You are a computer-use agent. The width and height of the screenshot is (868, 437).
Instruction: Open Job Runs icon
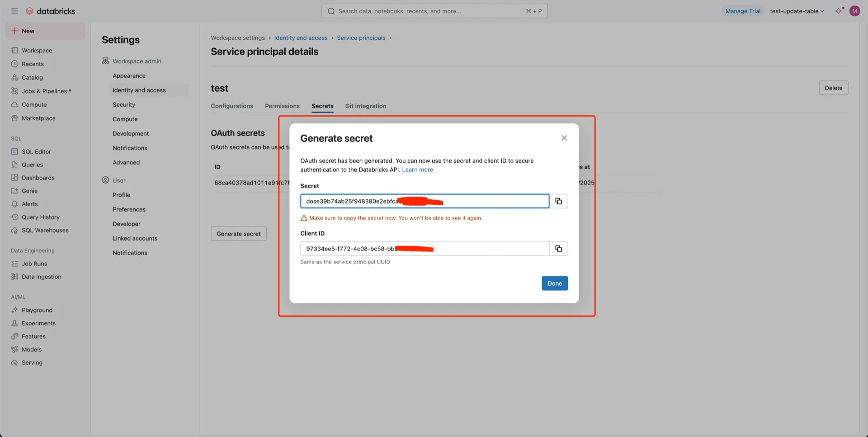(x=14, y=263)
